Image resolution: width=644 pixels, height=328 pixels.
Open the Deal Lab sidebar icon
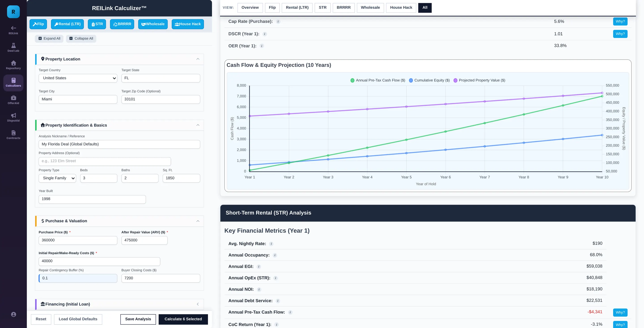click(13, 47)
